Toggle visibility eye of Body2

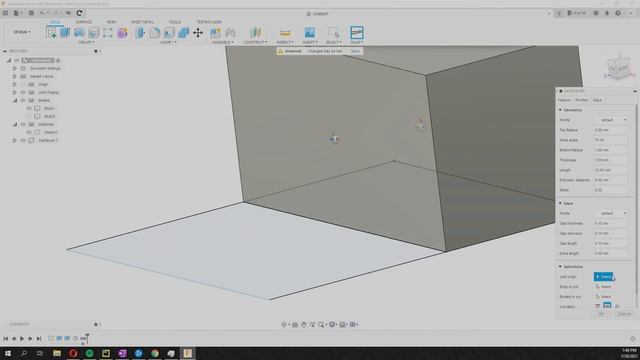tap(29, 116)
